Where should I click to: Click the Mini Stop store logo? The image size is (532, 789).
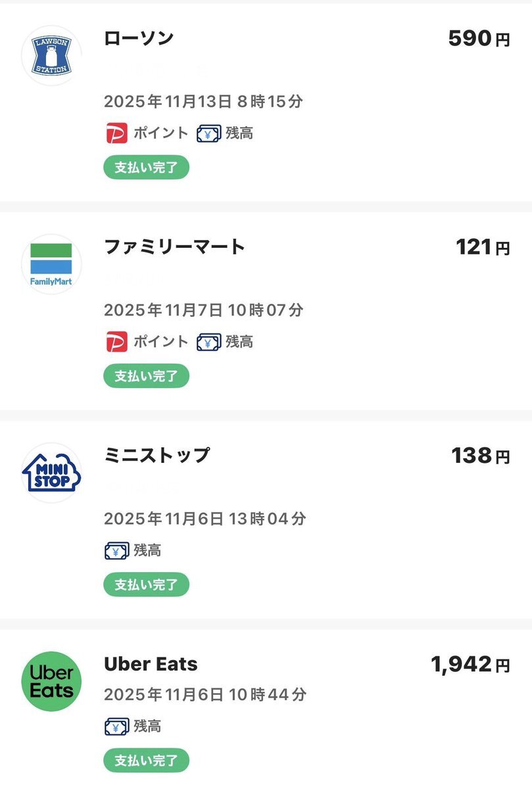(x=51, y=472)
